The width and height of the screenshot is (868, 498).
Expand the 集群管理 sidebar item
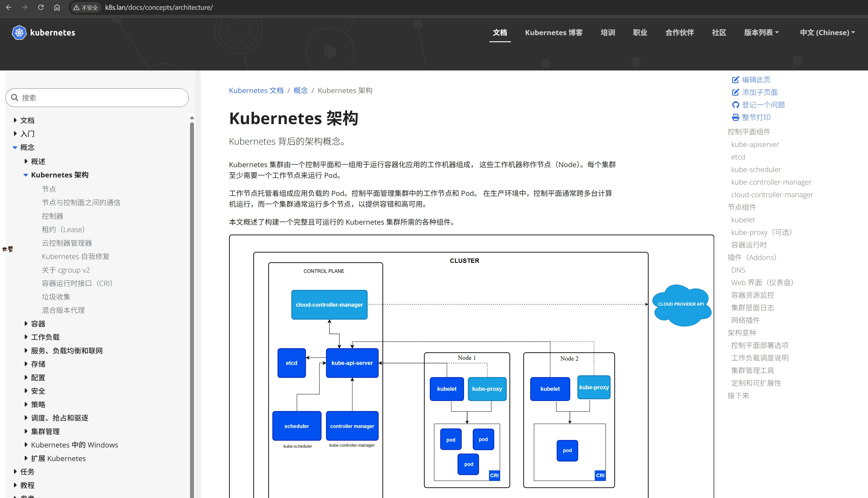[26, 431]
